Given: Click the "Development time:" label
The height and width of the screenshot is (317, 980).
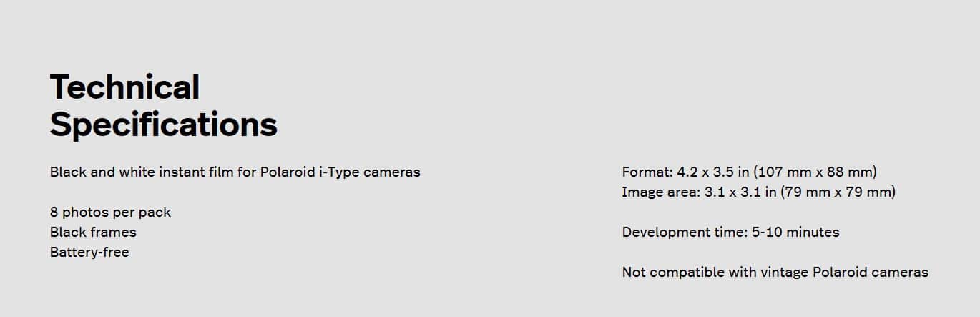Looking at the screenshot, I should [x=685, y=233].
